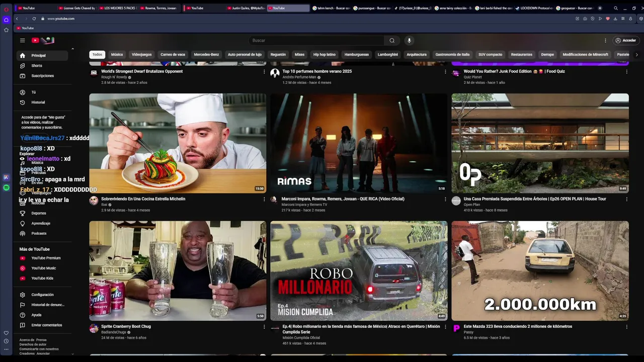Start voice search with microphone icon
The height and width of the screenshot is (362, 644).
(409, 40)
